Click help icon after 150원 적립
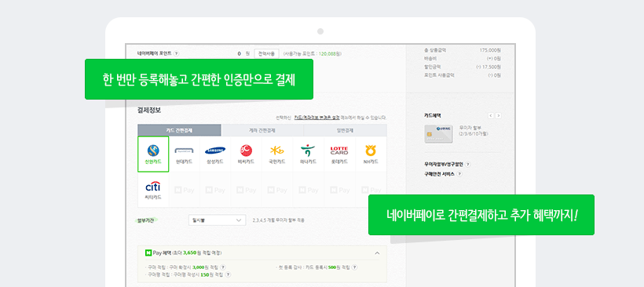This screenshot has width=644, height=287. point(228,274)
